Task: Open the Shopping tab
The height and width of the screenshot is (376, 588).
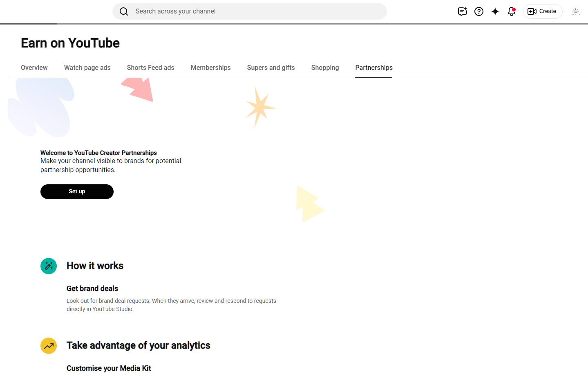Action: [x=325, y=68]
